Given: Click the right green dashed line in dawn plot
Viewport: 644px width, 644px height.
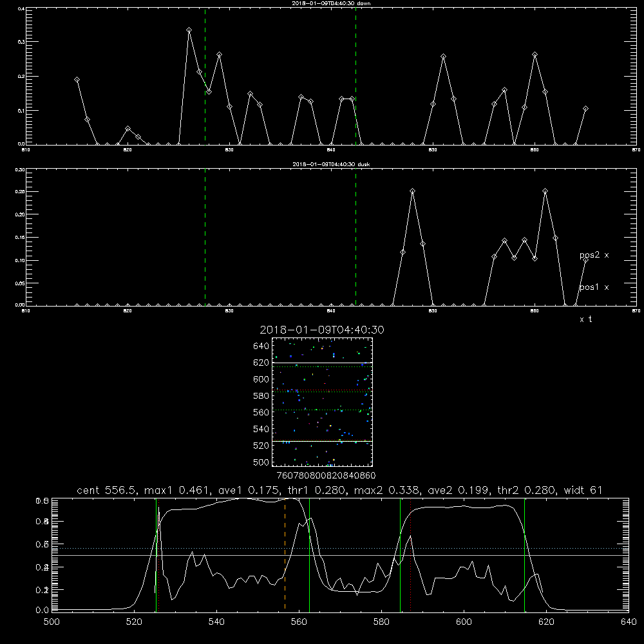Looking at the screenshot, I should click(x=355, y=76).
